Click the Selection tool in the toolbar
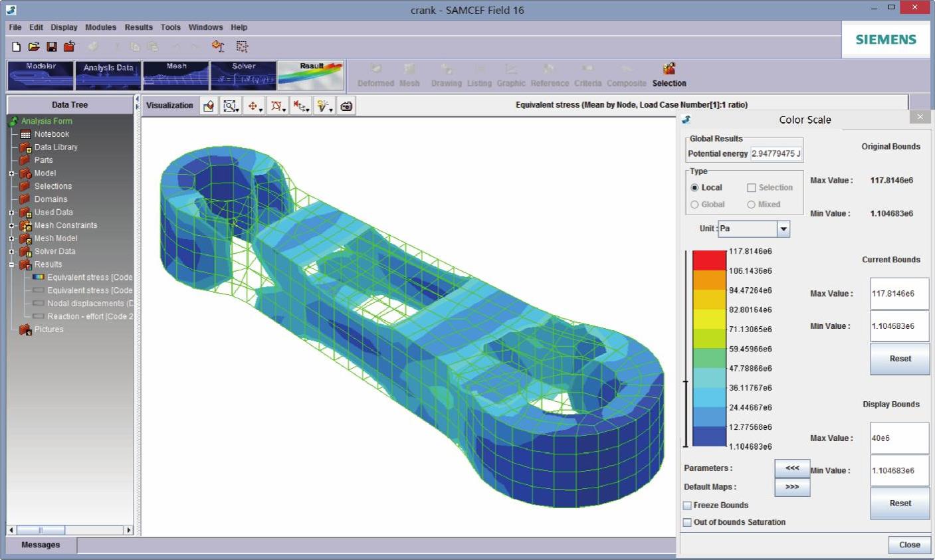The image size is (935, 560). (x=669, y=74)
